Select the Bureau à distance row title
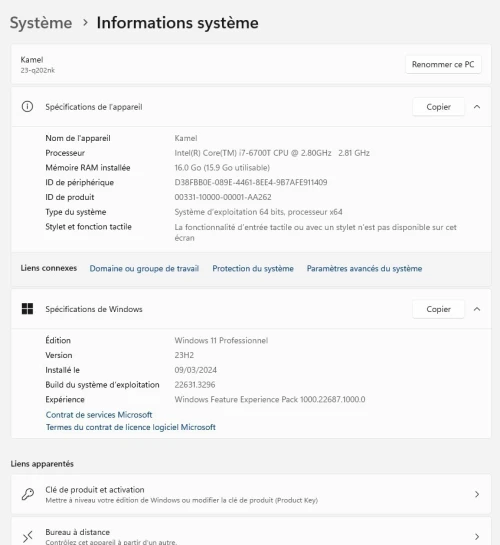 pos(77,532)
